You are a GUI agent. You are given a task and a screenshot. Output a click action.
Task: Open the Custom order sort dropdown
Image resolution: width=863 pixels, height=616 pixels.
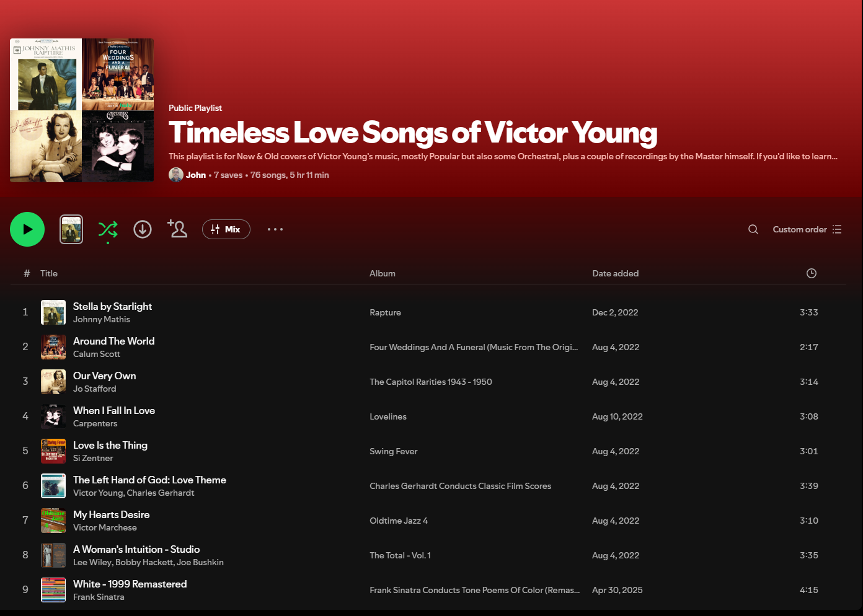click(807, 229)
